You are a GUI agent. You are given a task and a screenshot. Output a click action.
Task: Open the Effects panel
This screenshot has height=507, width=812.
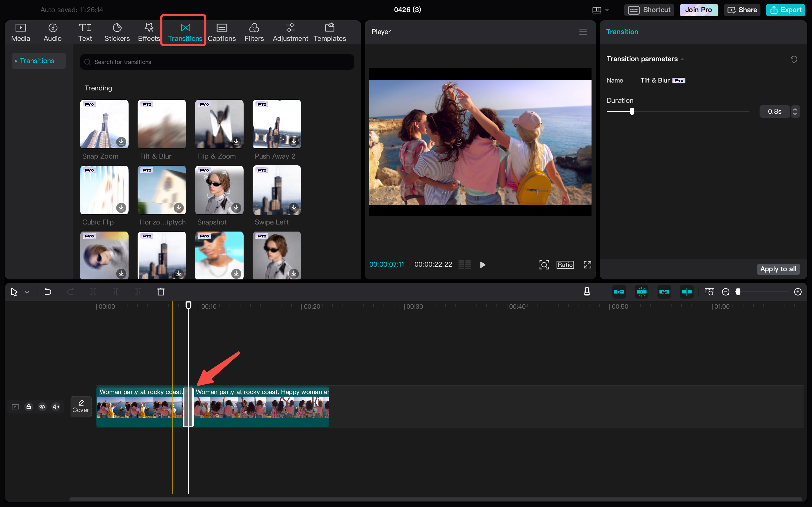pos(149,32)
